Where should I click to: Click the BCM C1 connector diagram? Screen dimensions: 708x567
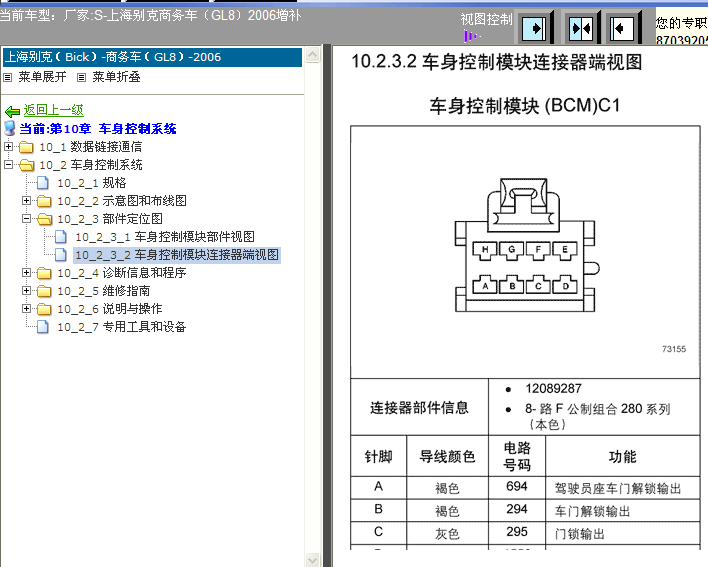click(527, 245)
